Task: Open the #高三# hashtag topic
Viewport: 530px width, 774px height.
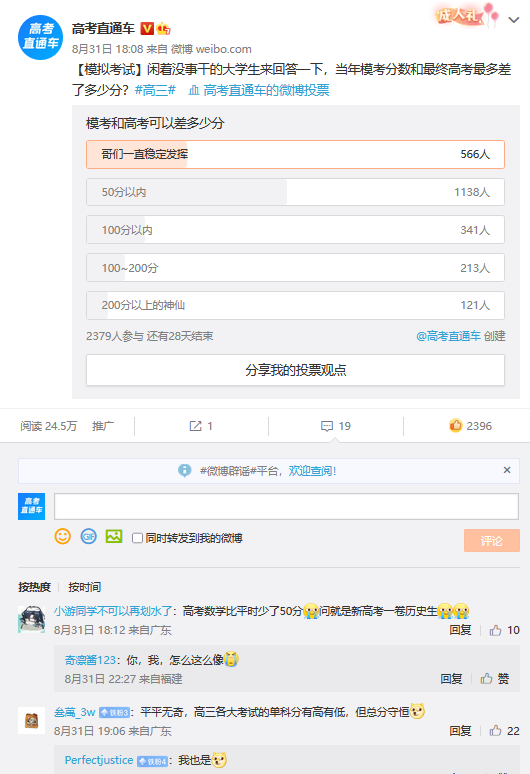Action: [x=155, y=90]
